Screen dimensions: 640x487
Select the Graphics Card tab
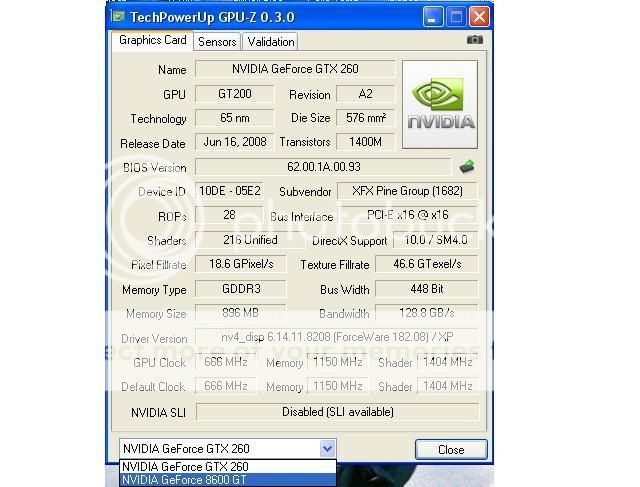153,40
